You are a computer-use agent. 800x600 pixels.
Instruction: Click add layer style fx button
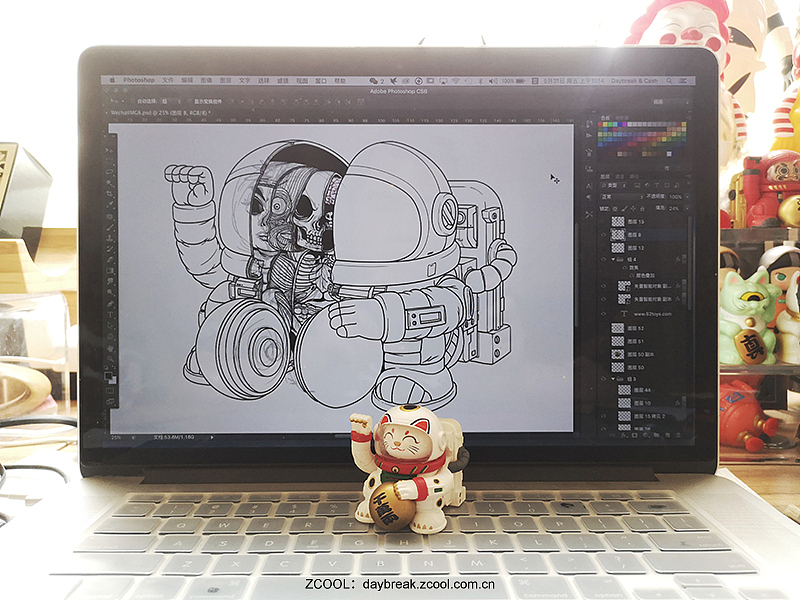pyautogui.click(x=624, y=435)
